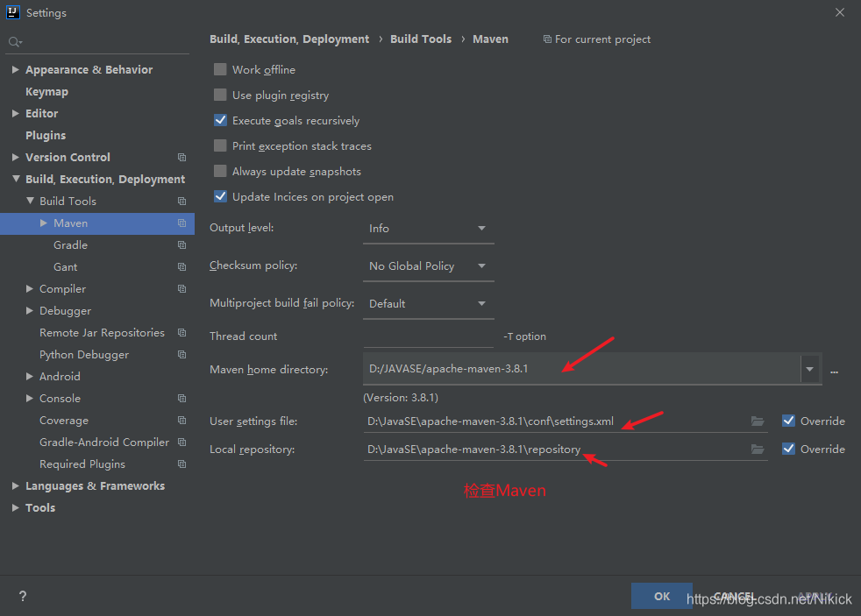This screenshot has width=861, height=616.
Task: Open Checksum policy dropdown
Action: click(x=428, y=266)
